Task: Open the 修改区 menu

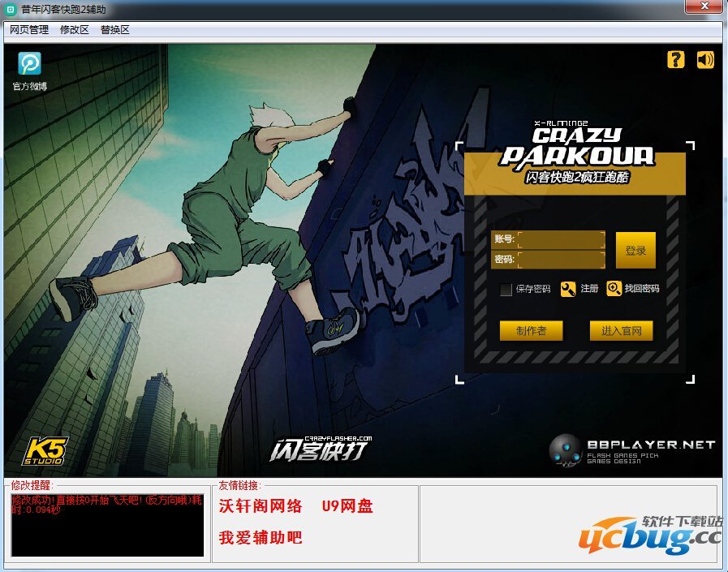Action: (x=75, y=30)
